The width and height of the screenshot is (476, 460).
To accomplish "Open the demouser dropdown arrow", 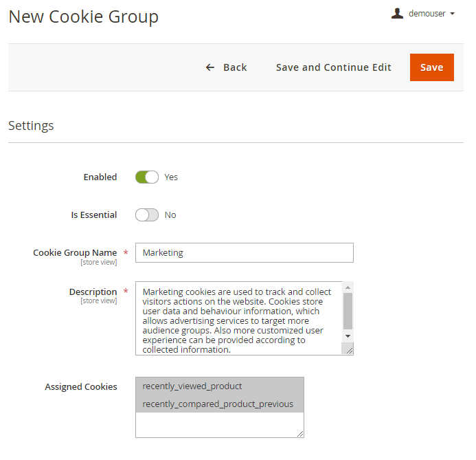I will 452,14.
